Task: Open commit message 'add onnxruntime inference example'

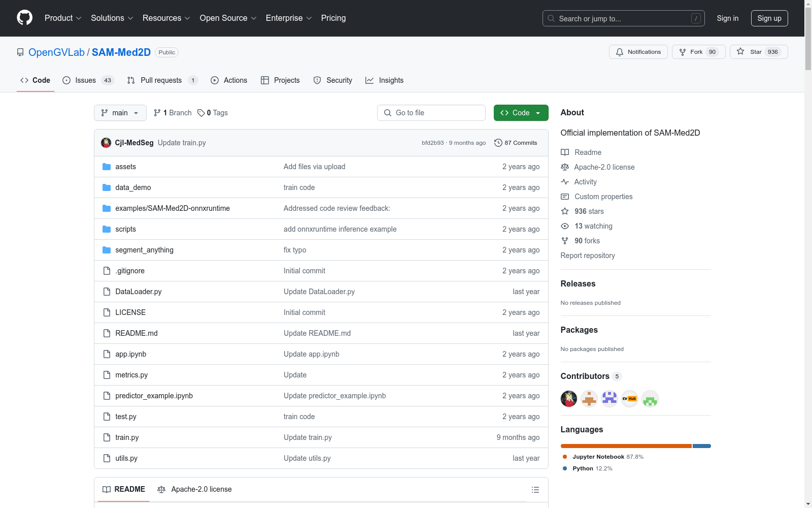Action: point(340,229)
